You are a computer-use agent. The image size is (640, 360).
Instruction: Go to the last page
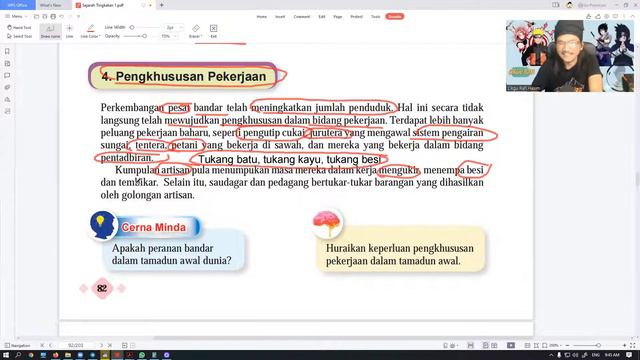click(x=110, y=345)
